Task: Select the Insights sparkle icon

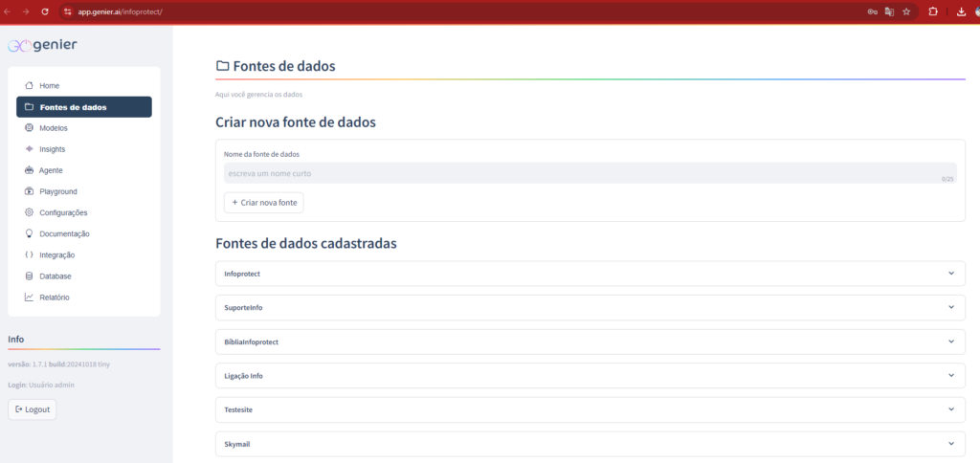Action: [29, 149]
